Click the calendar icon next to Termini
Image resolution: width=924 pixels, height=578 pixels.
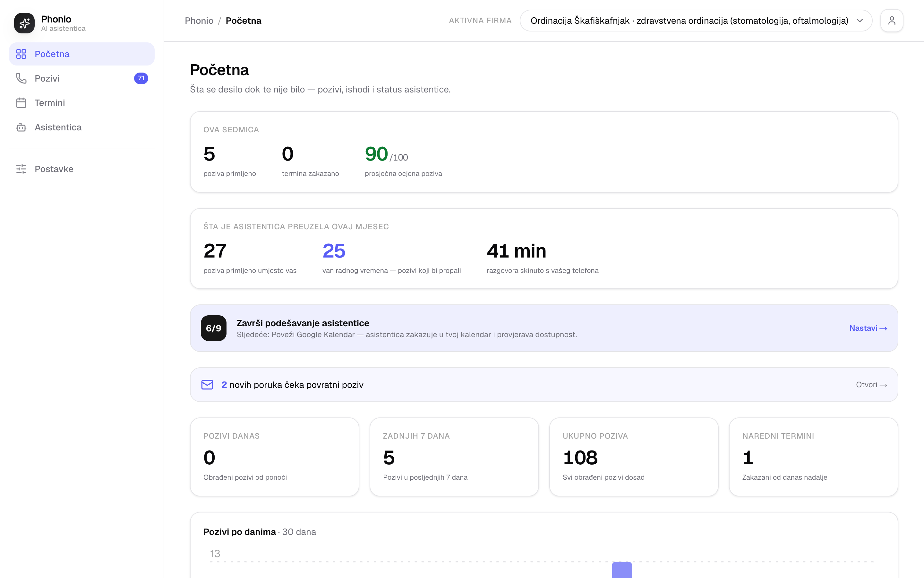click(21, 103)
